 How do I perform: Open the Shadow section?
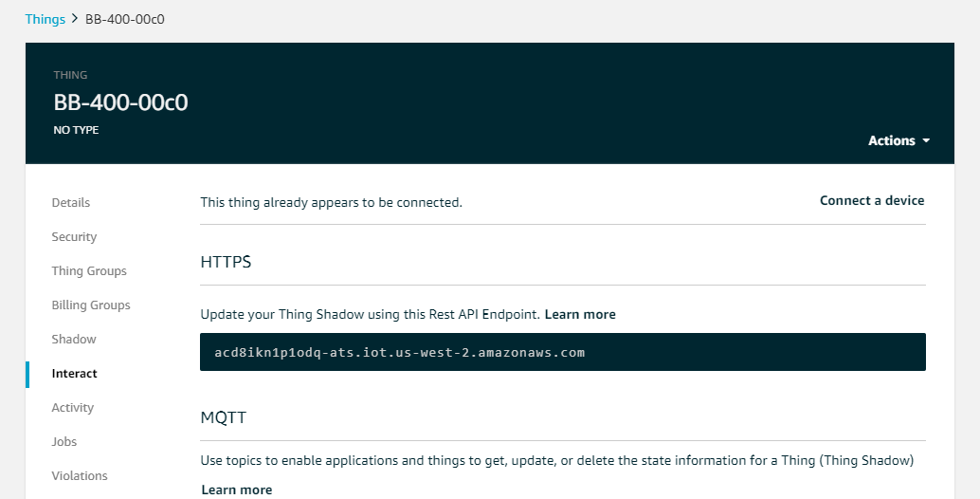click(x=74, y=339)
